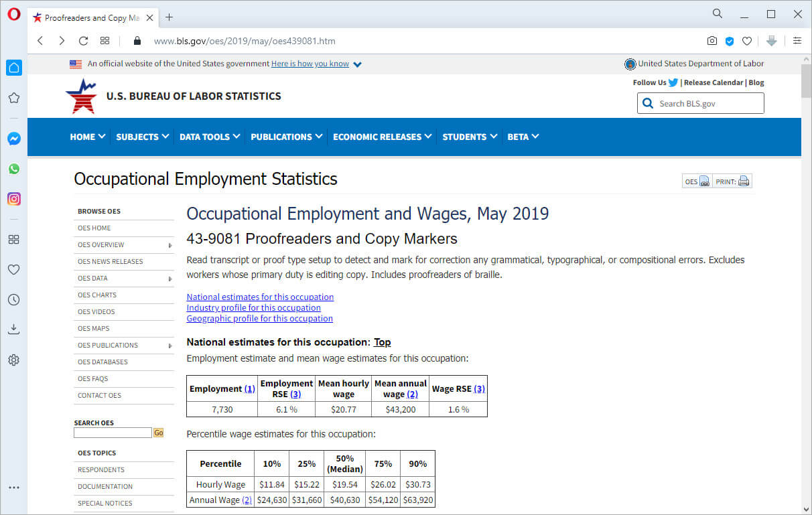Open address bar downloads arrow
Viewport: 812px width, 515px height.
tap(771, 41)
